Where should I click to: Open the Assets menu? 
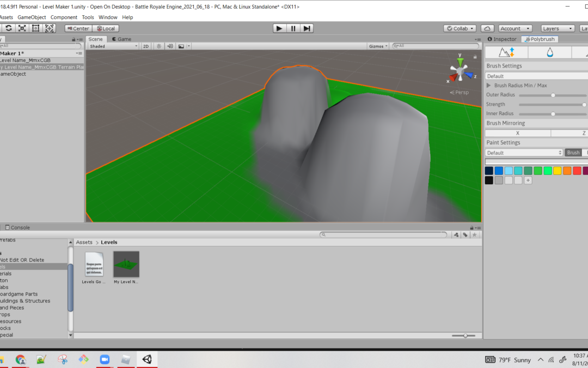click(7, 17)
